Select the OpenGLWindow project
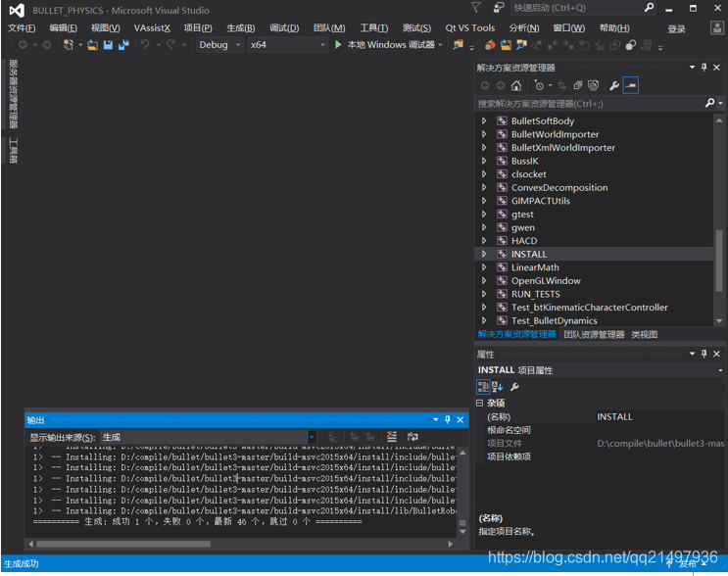The height and width of the screenshot is (576, 728). point(546,281)
